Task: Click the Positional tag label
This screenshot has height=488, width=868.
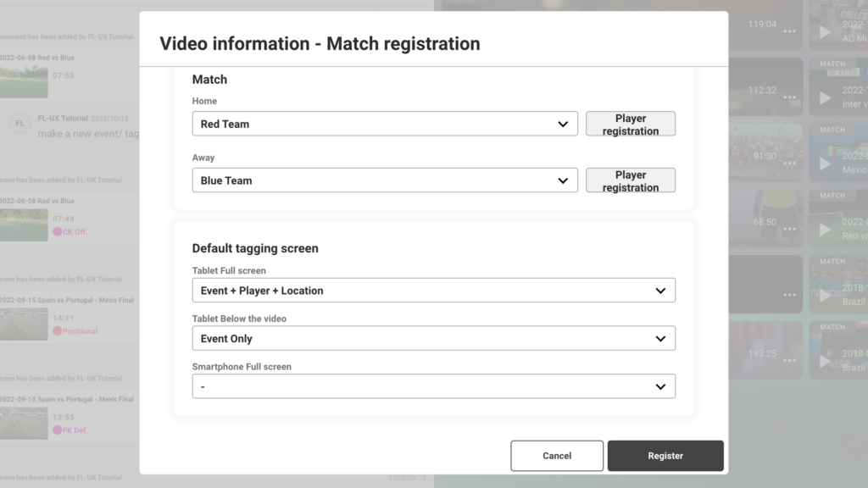Action: (x=75, y=331)
